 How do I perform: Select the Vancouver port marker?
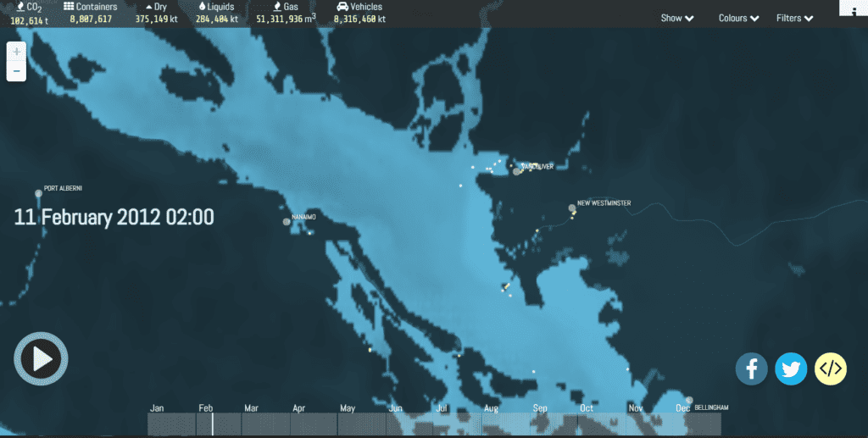(516, 172)
